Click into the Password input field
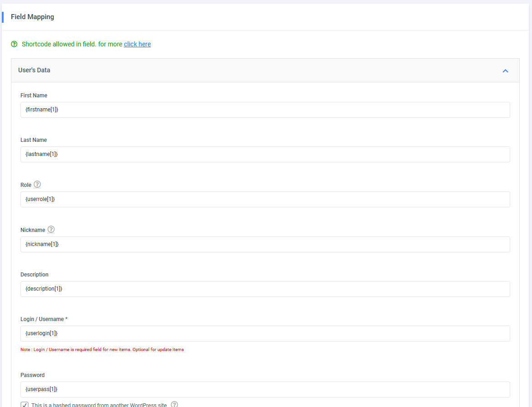 265,389
